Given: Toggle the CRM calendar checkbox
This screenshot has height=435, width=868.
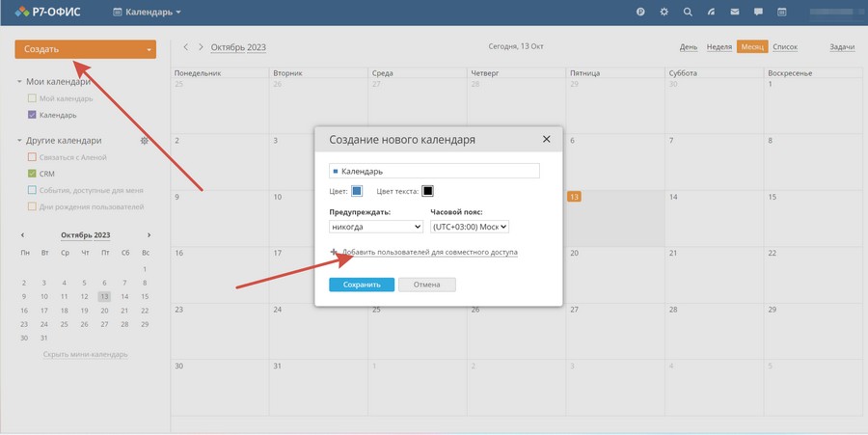Looking at the screenshot, I should (x=32, y=174).
